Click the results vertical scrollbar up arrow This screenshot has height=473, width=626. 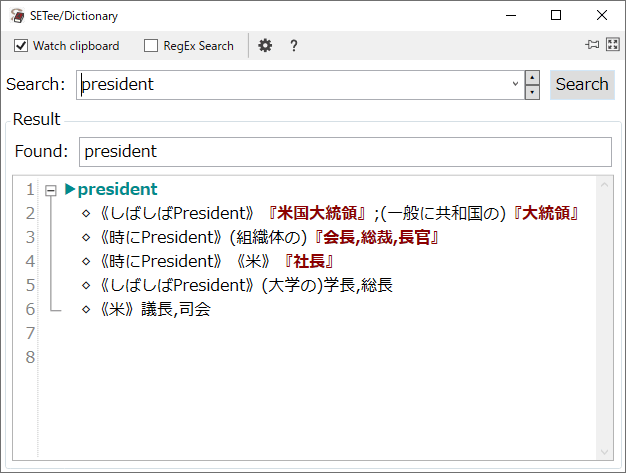tap(603, 185)
